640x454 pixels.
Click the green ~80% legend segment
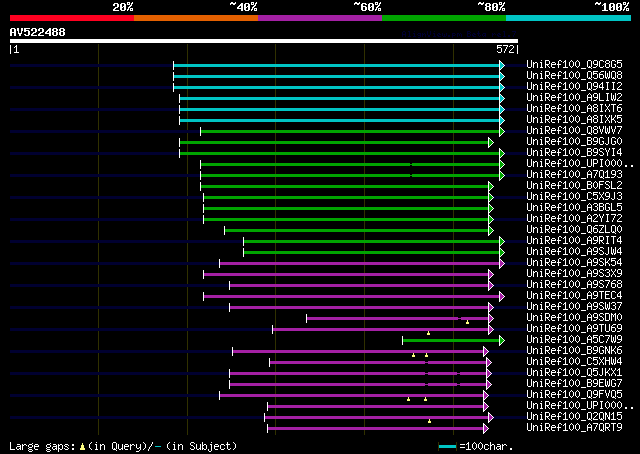point(444,18)
